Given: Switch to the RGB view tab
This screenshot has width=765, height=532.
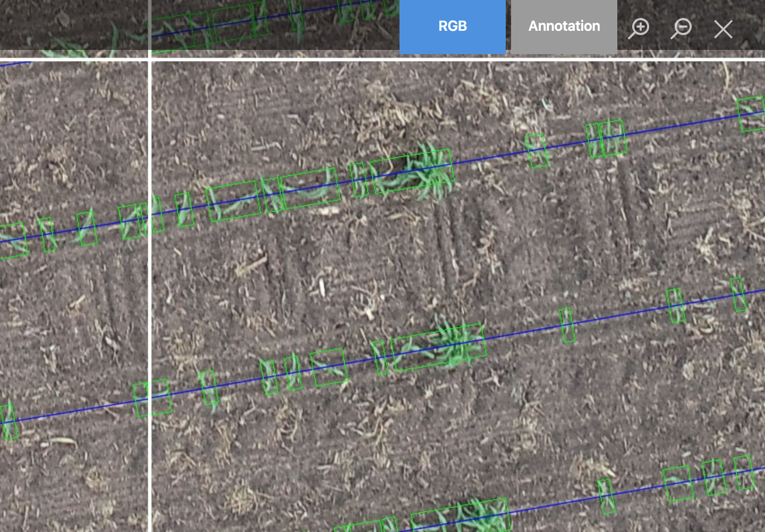Looking at the screenshot, I should click(453, 27).
